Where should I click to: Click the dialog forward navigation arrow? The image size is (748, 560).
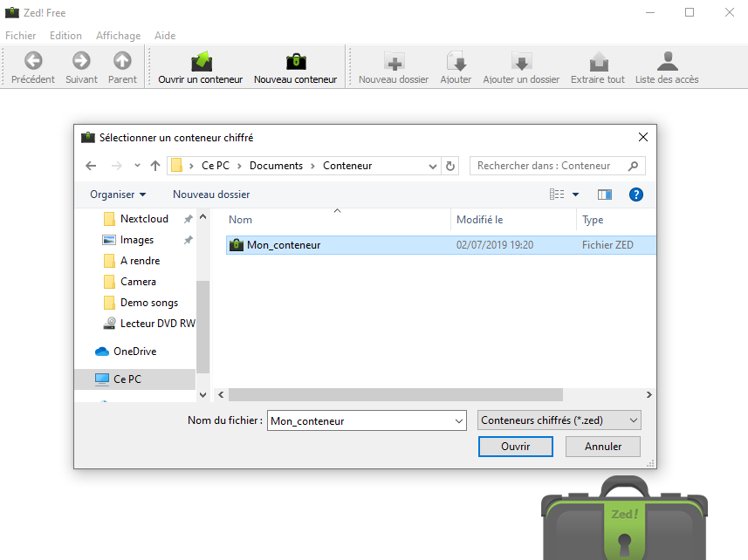point(116,166)
